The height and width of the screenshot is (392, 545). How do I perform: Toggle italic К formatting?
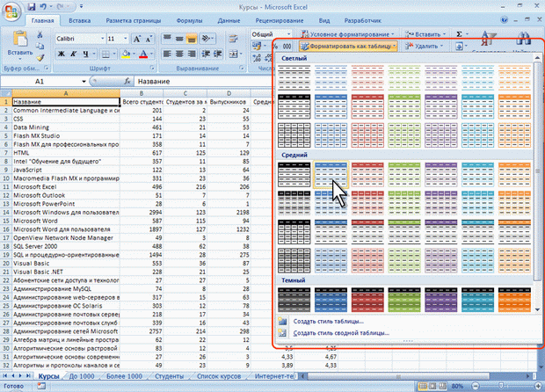[73, 54]
